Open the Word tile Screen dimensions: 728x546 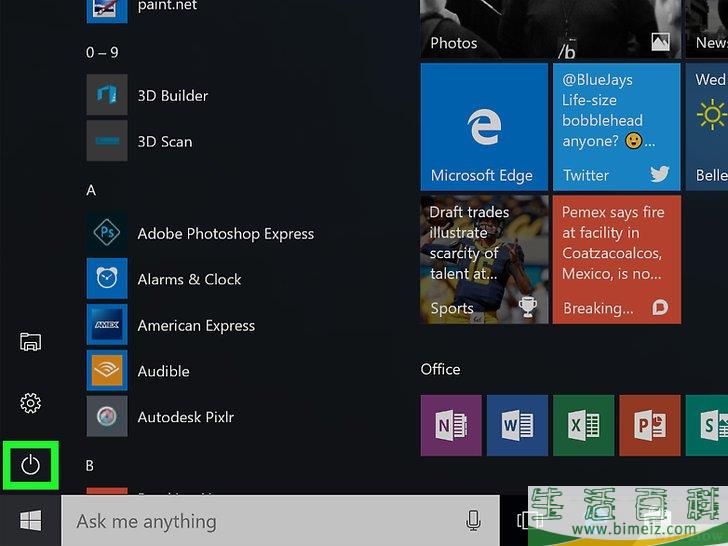pos(517,425)
